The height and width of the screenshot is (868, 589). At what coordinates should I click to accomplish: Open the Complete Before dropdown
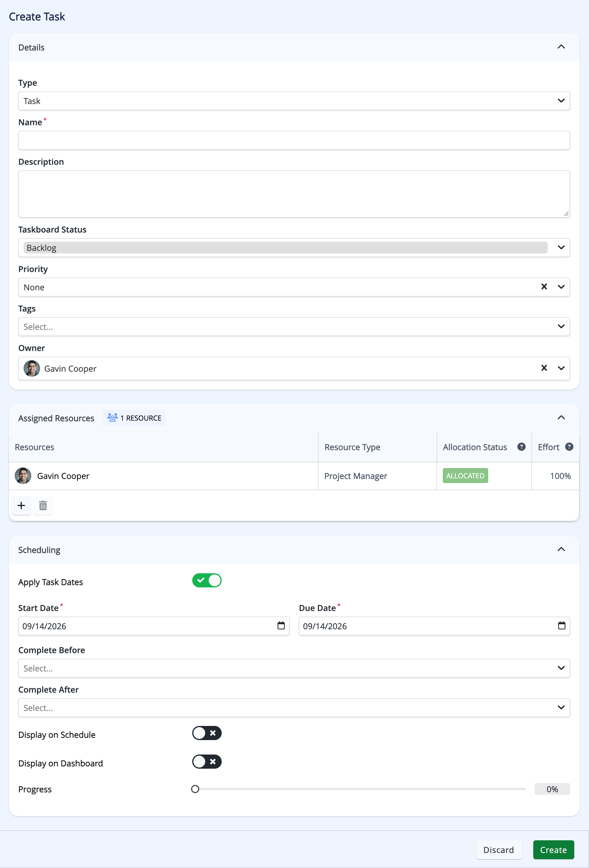pyautogui.click(x=294, y=668)
